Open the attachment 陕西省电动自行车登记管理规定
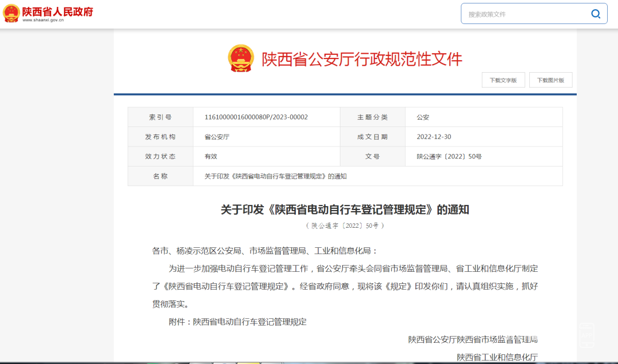Viewport: 618px width, 364px height. pyautogui.click(x=249, y=322)
